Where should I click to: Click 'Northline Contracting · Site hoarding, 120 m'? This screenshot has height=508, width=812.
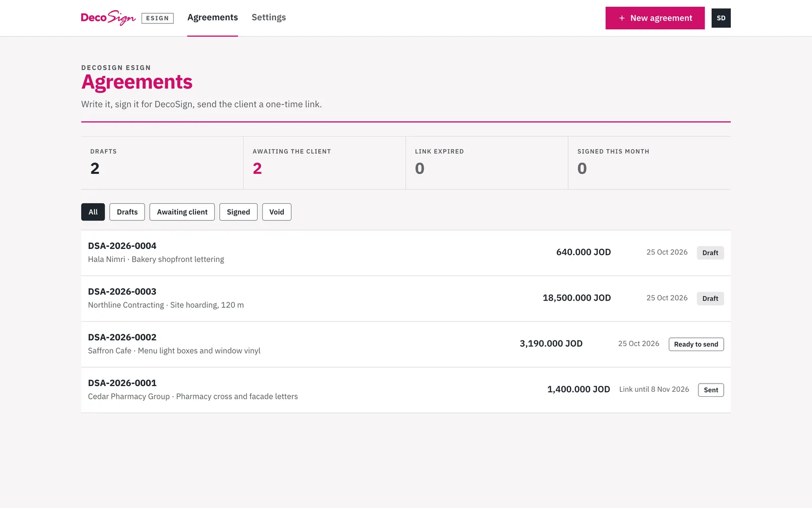tap(166, 305)
